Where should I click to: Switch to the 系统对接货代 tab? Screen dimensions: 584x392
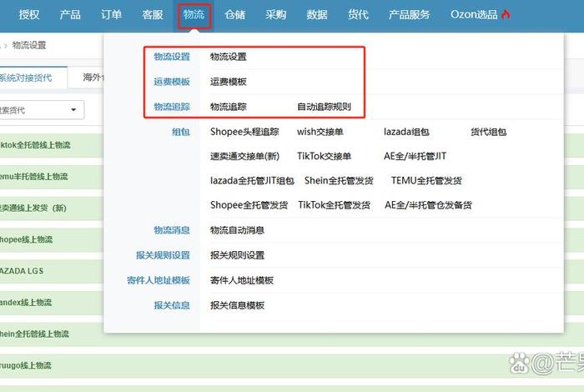pyautogui.click(x=33, y=78)
